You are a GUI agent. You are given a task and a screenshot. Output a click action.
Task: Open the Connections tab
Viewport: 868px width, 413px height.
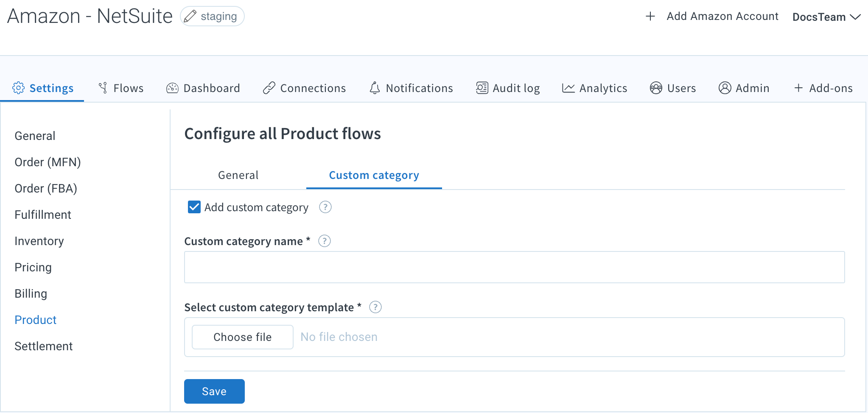coord(304,88)
